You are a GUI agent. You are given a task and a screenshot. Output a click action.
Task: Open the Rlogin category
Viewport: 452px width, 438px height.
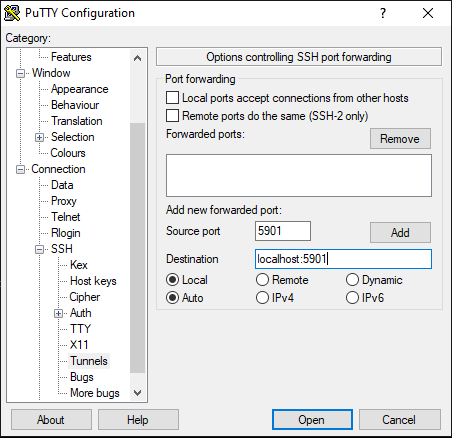66,233
